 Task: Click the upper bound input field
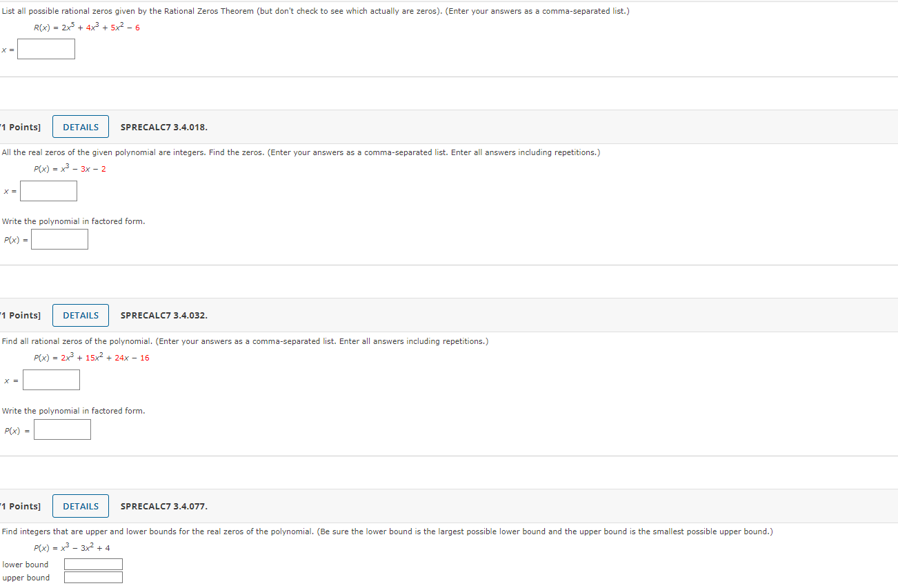coord(93,578)
